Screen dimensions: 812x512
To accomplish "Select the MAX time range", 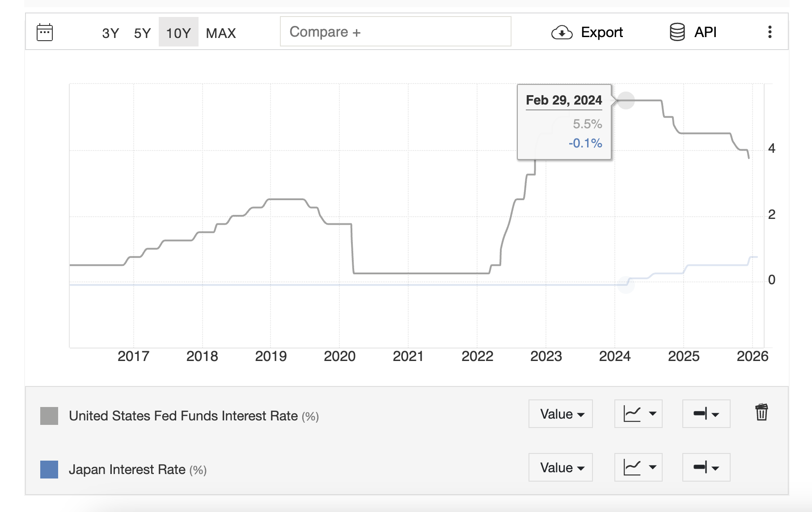I will tap(221, 33).
